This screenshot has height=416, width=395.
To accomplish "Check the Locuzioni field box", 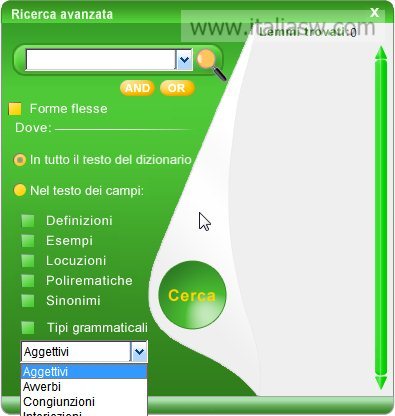I will pyautogui.click(x=28, y=261).
